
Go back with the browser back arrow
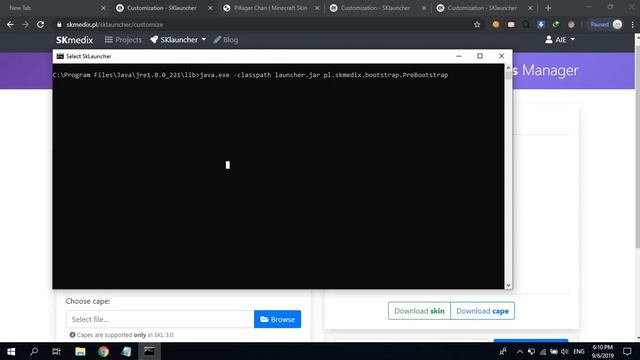click(x=10, y=24)
